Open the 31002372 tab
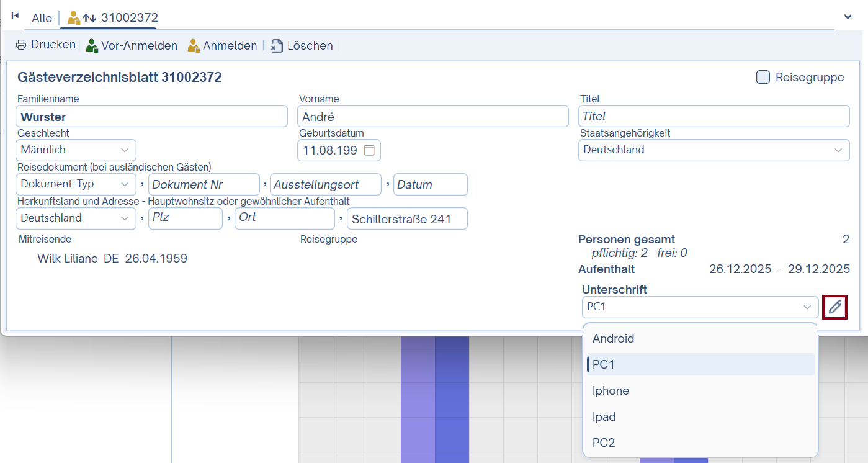Screen dimensions: 868x463 coord(113,18)
